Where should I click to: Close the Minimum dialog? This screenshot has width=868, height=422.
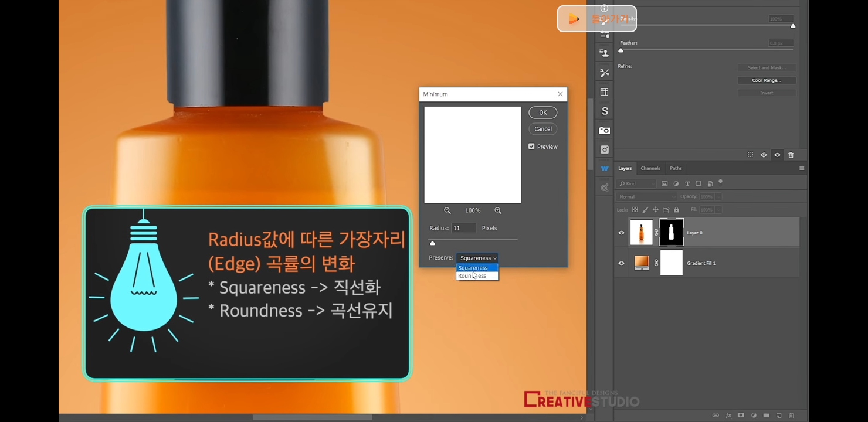[x=560, y=94]
